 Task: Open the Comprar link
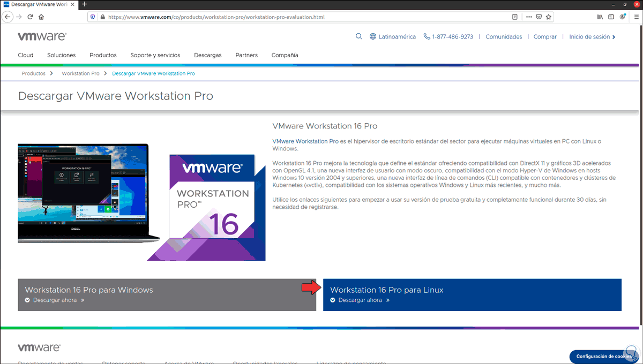[545, 37]
